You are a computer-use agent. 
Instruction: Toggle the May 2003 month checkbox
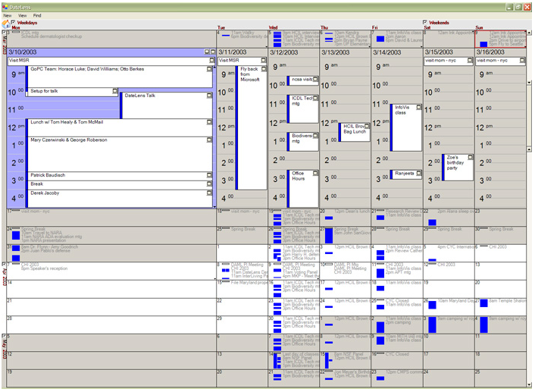(x=4, y=336)
